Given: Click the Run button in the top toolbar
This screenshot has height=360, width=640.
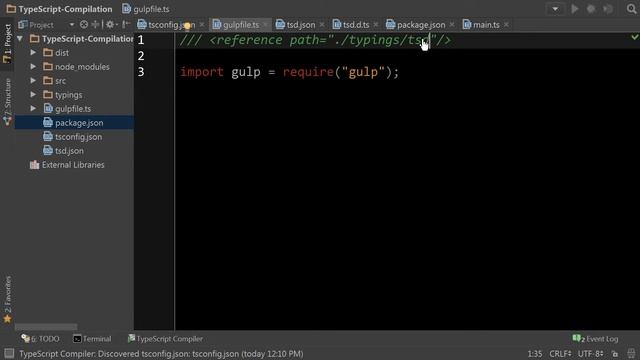Looking at the screenshot, I should (575, 9).
